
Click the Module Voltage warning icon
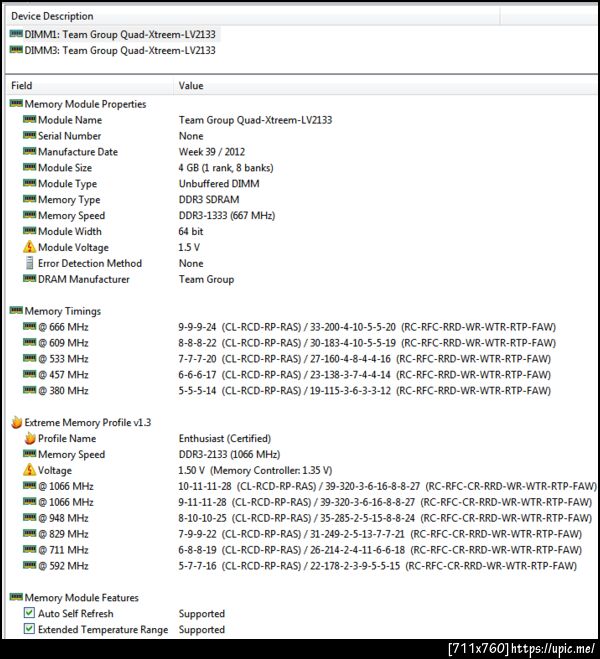tap(29, 247)
